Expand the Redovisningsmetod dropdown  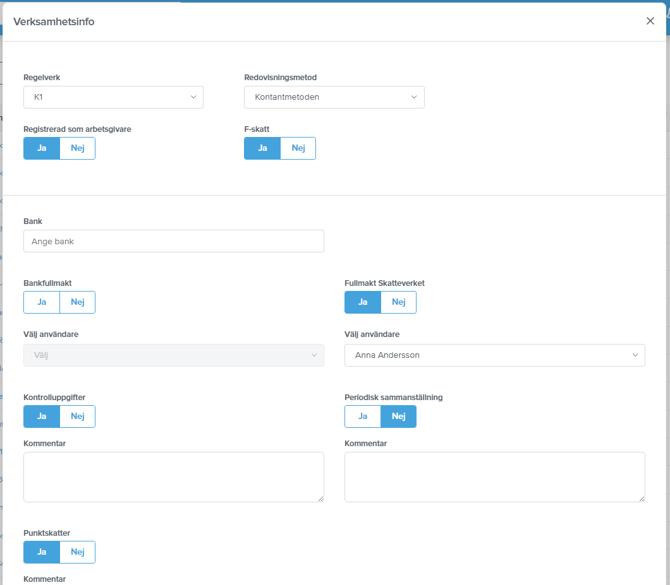pos(334,97)
